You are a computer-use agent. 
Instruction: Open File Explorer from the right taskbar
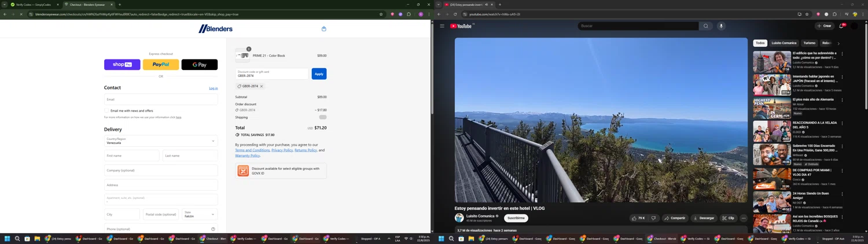tap(471, 238)
